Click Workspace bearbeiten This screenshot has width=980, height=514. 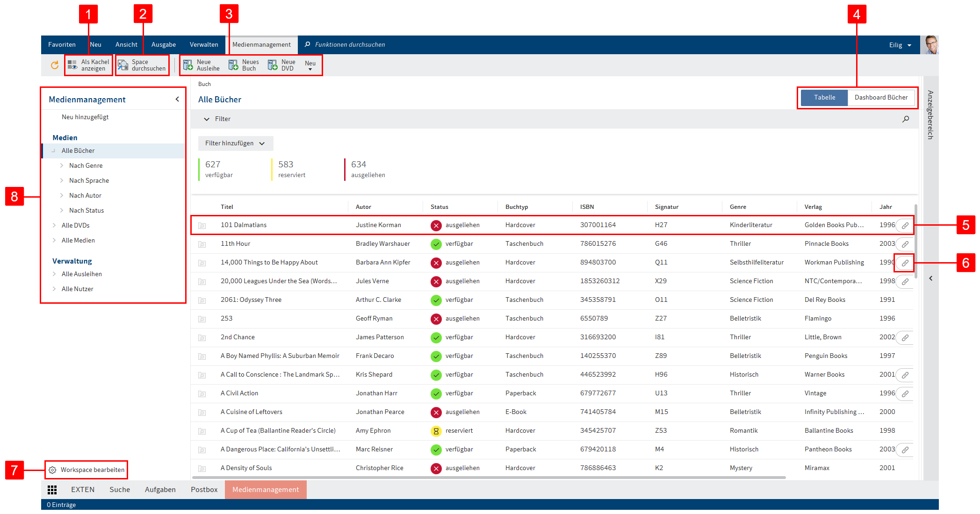[86, 470]
